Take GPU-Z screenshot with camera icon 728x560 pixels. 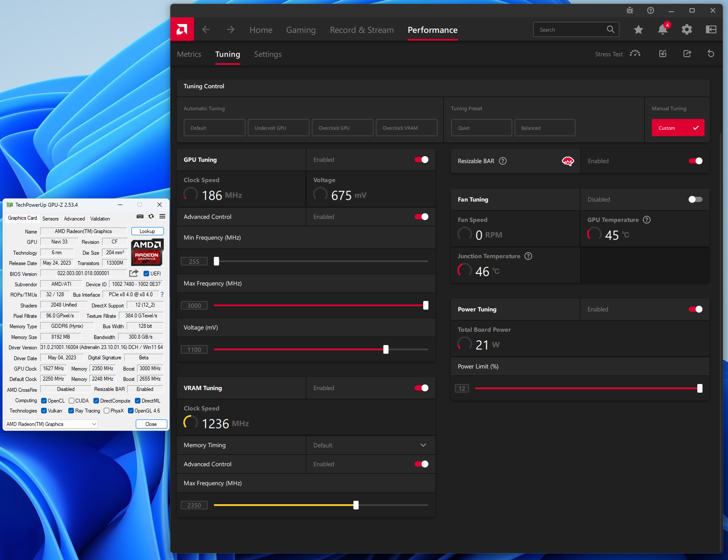(140, 216)
